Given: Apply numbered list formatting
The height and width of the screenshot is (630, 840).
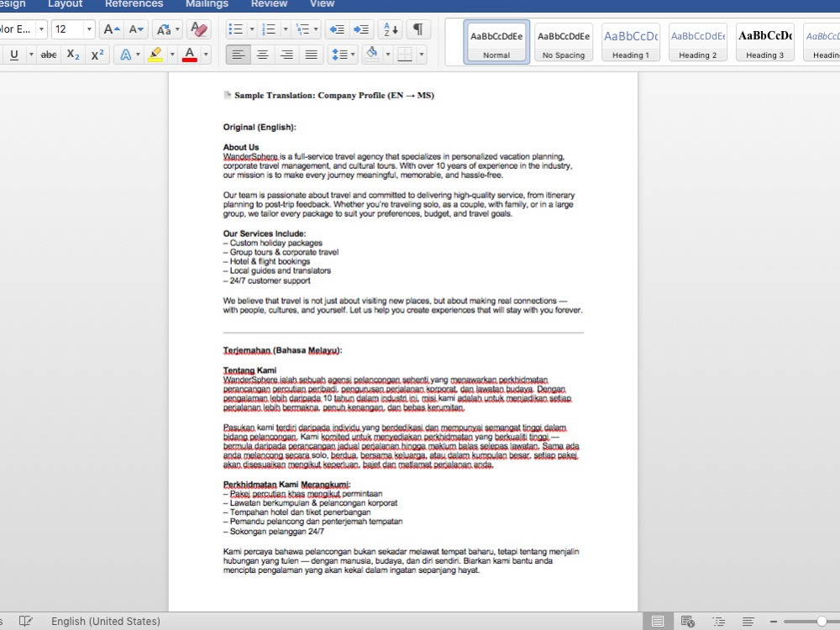Looking at the screenshot, I should 269,29.
